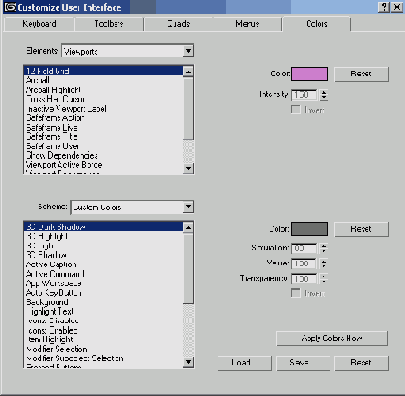Select the Icons: Enabled item
The image size is (405, 396).
[x=104, y=330]
